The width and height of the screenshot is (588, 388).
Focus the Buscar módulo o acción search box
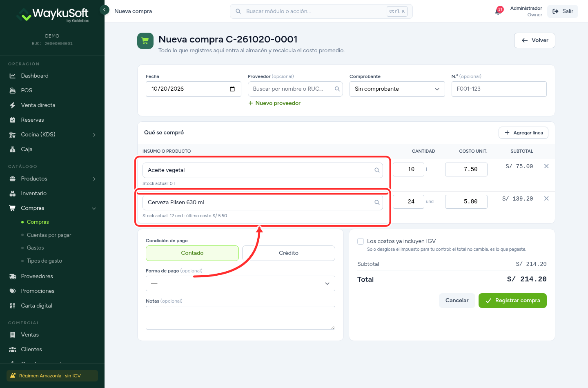click(321, 11)
